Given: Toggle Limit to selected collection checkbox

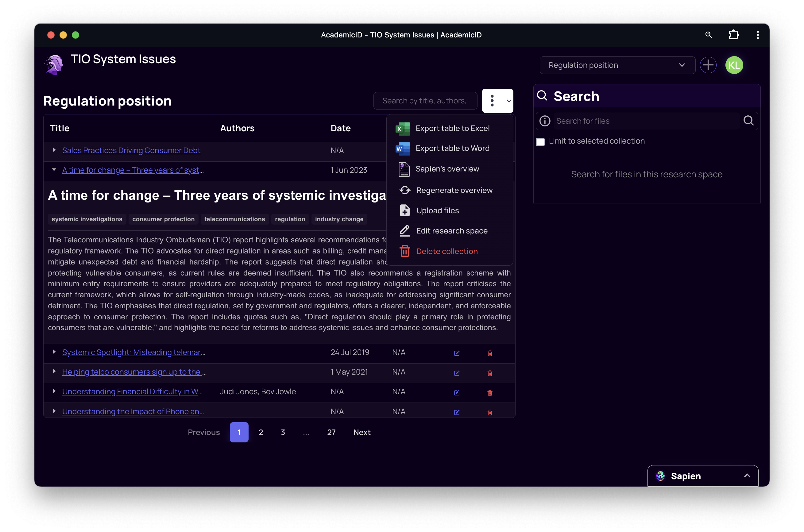Looking at the screenshot, I should (540, 141).
